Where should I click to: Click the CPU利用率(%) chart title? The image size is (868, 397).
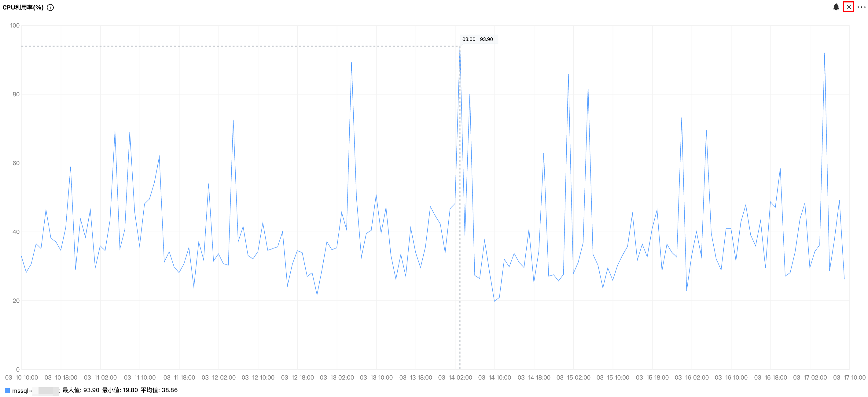23,7
